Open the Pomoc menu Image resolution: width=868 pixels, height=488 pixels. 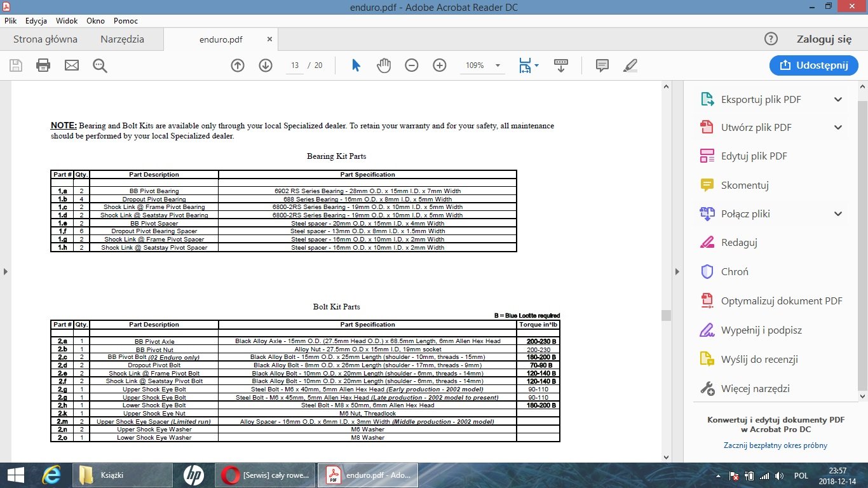(126, 20)
